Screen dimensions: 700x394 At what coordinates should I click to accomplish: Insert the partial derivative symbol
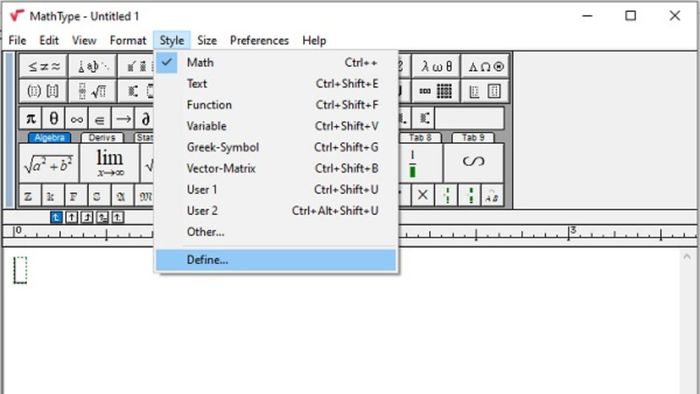pyautogui.click(x=146, y=119)
